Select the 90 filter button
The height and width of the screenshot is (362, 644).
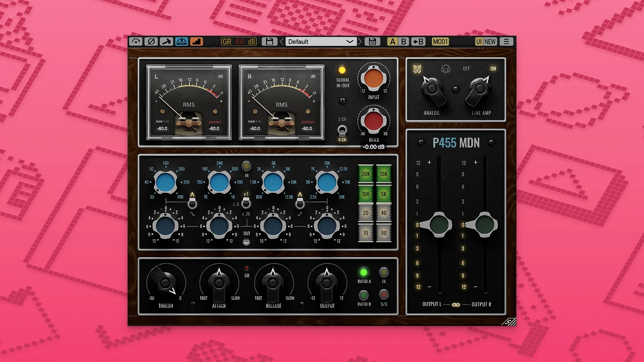tap(384, 233)
